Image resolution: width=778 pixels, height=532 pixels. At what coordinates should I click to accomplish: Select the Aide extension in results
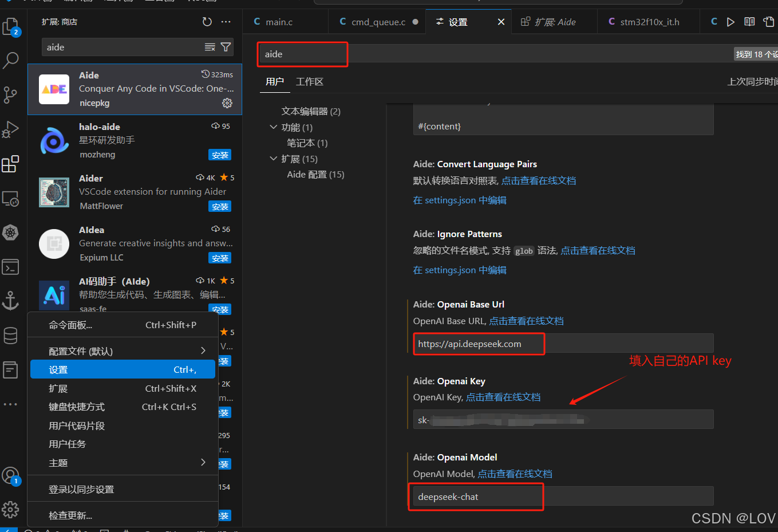[x=135, y=89]
